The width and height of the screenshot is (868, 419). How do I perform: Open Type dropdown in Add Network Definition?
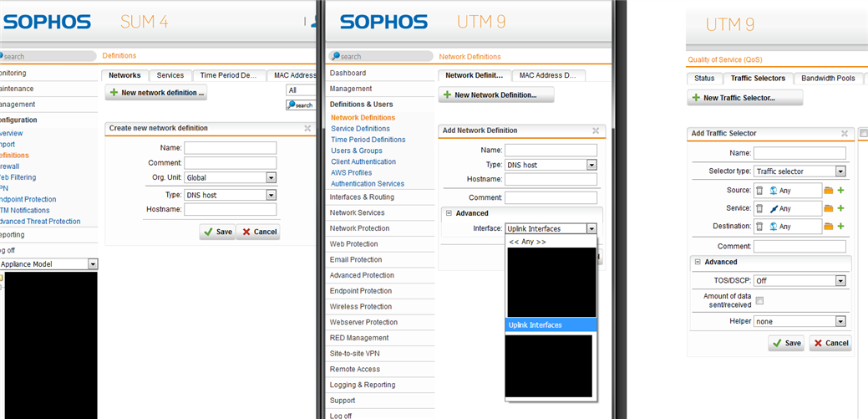click(x=551, y=165)
